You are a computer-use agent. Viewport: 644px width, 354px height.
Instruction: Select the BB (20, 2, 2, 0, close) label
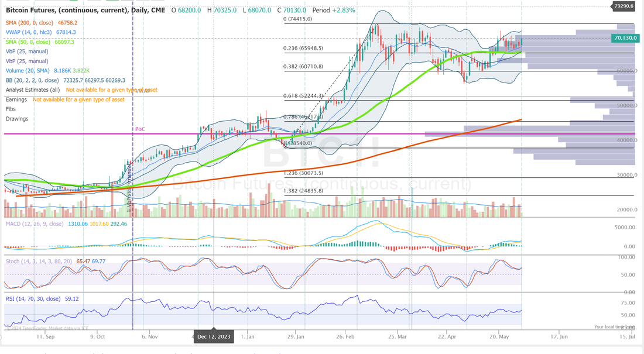[x=32, y=81]
